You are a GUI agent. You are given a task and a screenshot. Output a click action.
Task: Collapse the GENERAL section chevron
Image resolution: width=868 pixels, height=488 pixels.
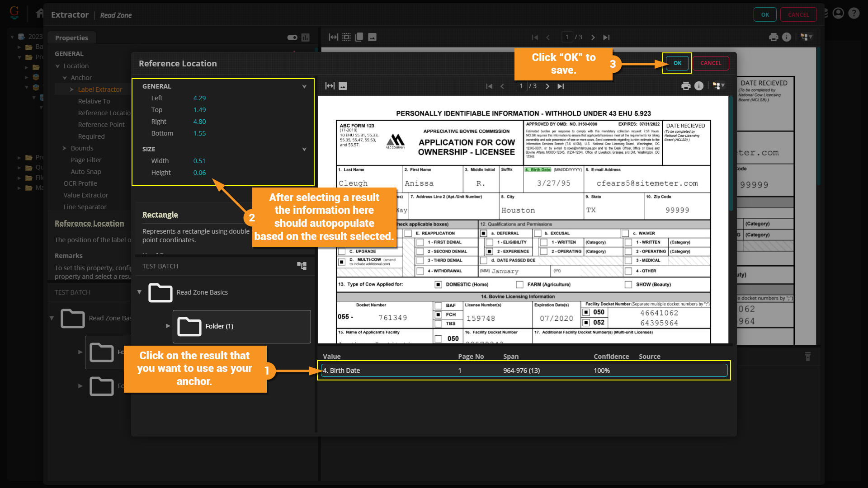click(304, 86)
